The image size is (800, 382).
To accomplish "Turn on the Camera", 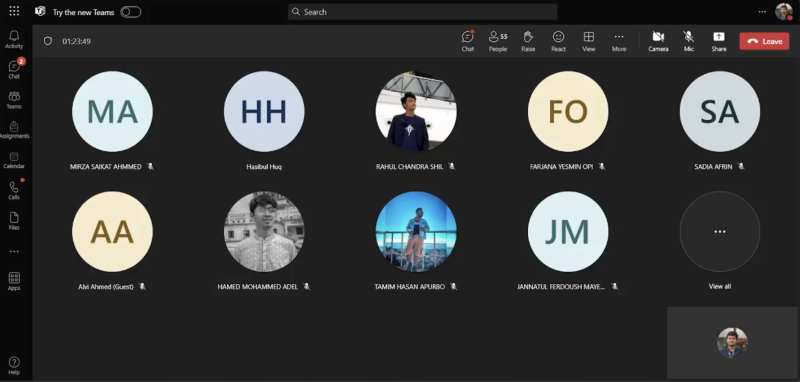I will pos(658,41).
